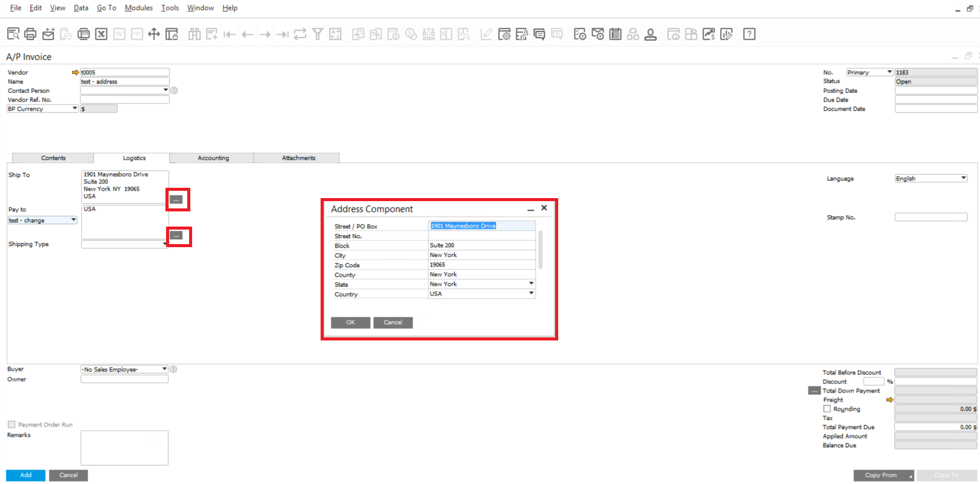Click the Send Email toolbar icon

point(48,35)
